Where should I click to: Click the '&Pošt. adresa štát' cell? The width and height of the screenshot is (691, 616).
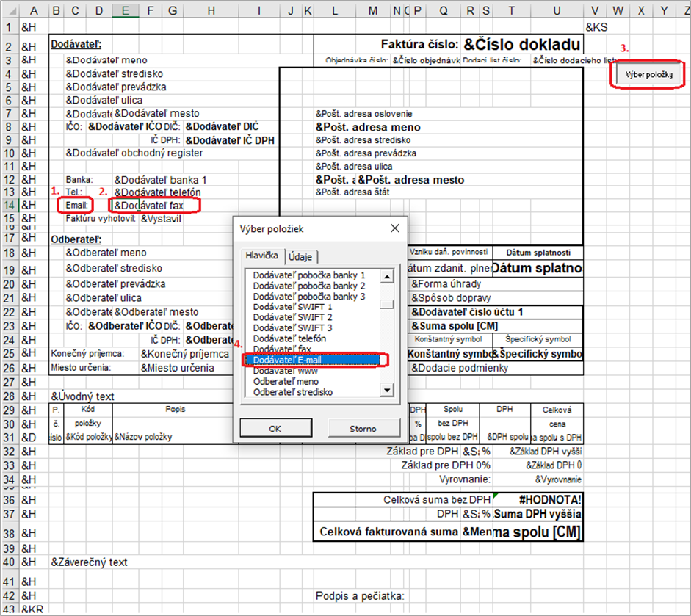point(352,192)
